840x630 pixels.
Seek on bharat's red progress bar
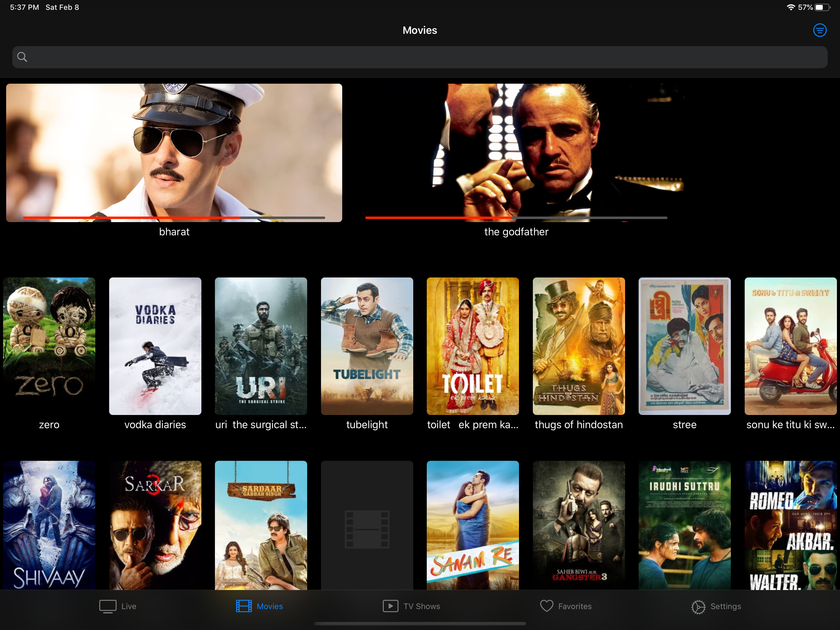click(174, 218)
